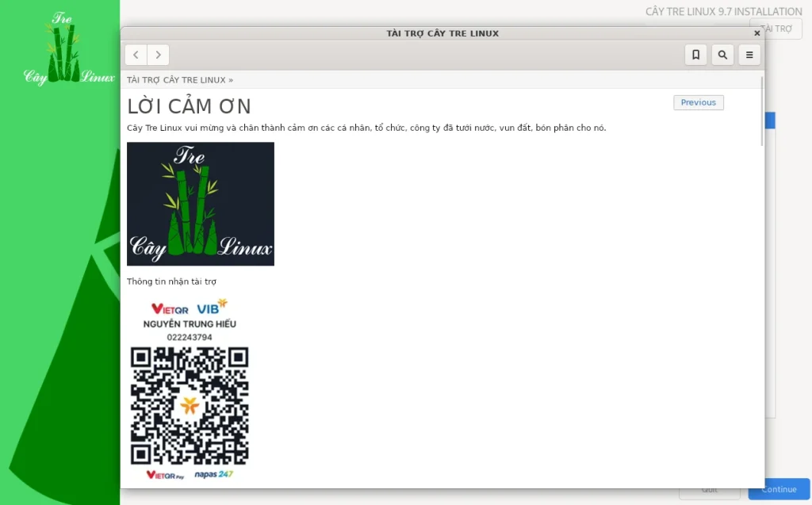Click the VIB bank logo
Viewport: 812px width, 505px height.
click(212, 308)
